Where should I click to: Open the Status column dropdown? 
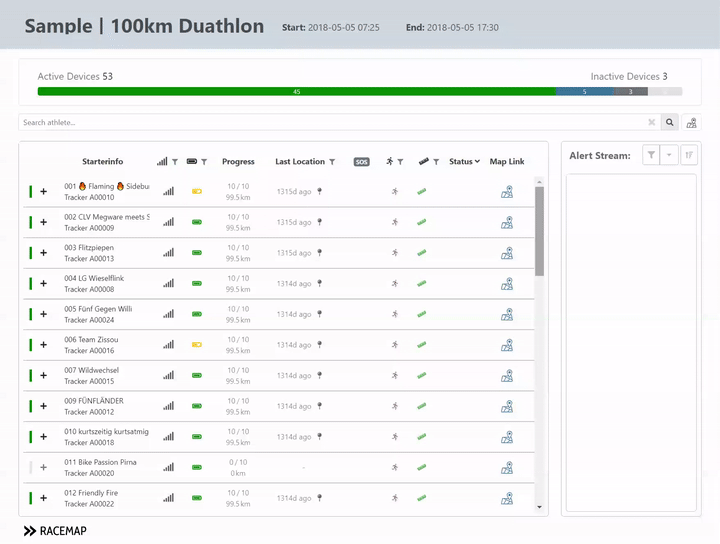[x=464, y=162]
